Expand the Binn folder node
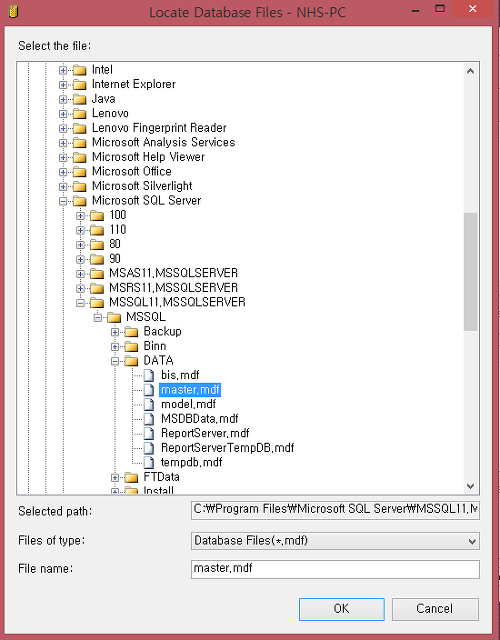500x640 pixels. (115, 347)
